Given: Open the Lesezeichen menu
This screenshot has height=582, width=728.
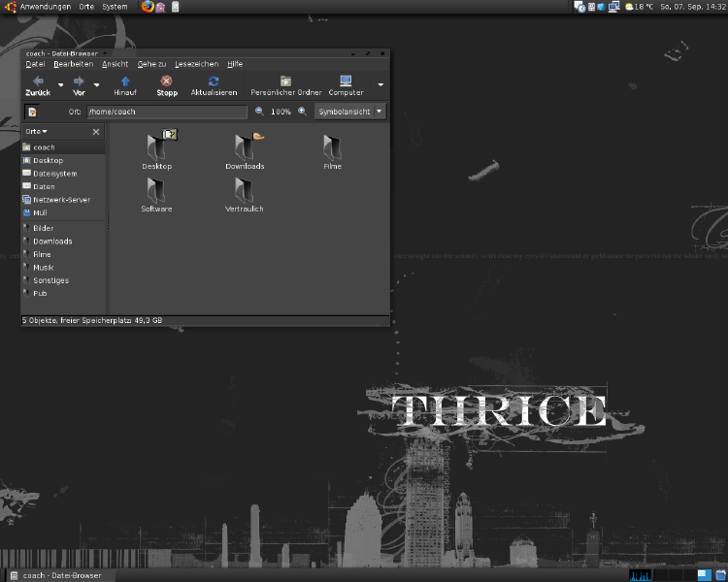Looking at the screenshot, I should click(x=197, y=64).
